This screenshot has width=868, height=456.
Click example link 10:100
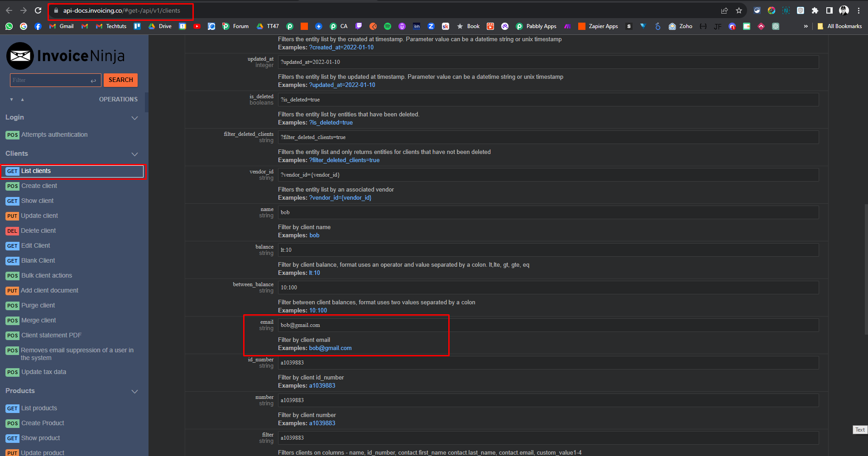(318, 311)
